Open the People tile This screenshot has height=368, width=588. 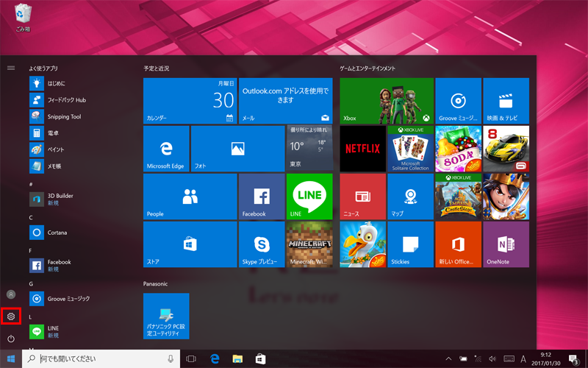point(190,197)
